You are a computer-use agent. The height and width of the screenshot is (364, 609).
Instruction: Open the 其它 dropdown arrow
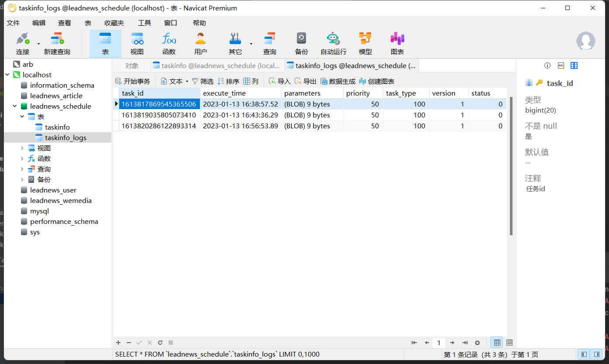pos(251,44)
